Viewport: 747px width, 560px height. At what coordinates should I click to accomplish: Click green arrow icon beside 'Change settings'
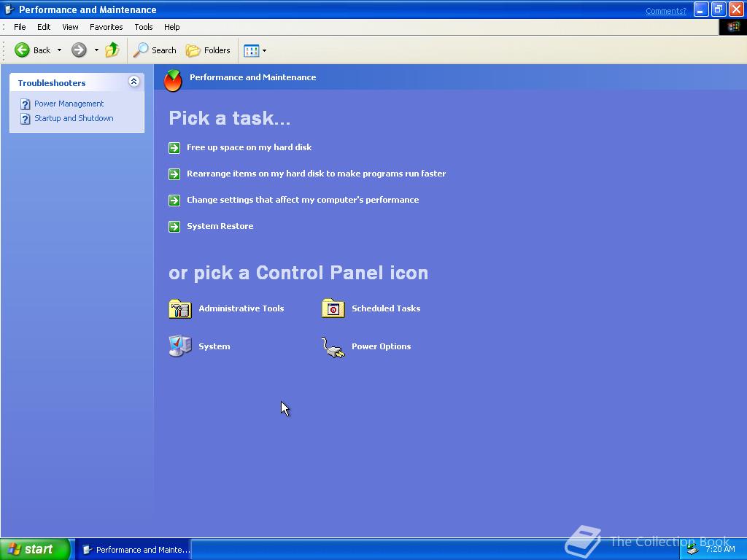click(x=174, y=201)
